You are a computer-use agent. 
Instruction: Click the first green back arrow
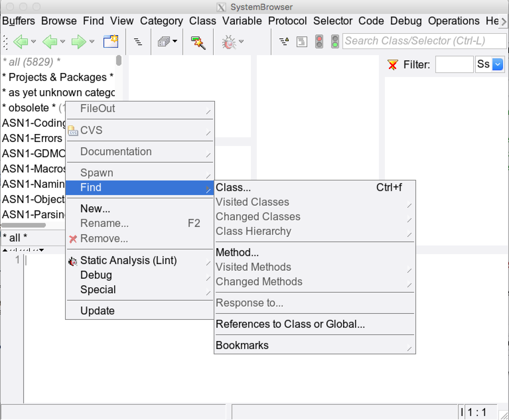click(x=21, y=42)
